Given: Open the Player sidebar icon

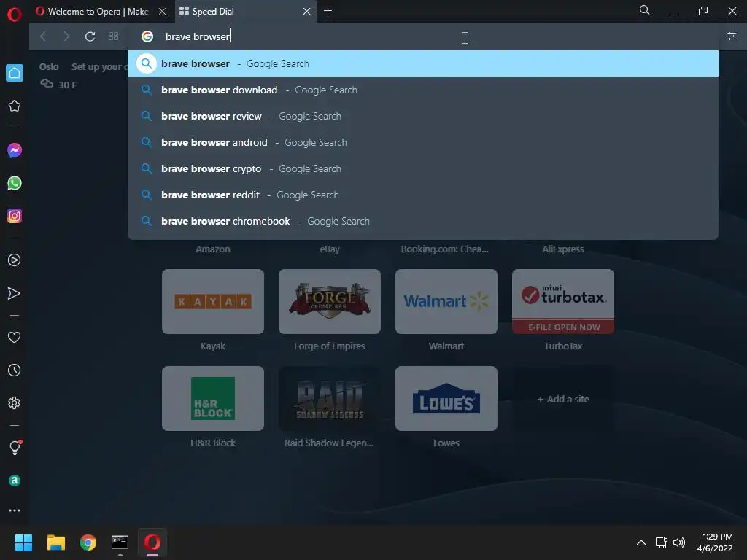Looking at the screenshot, I should click(15, 260).
